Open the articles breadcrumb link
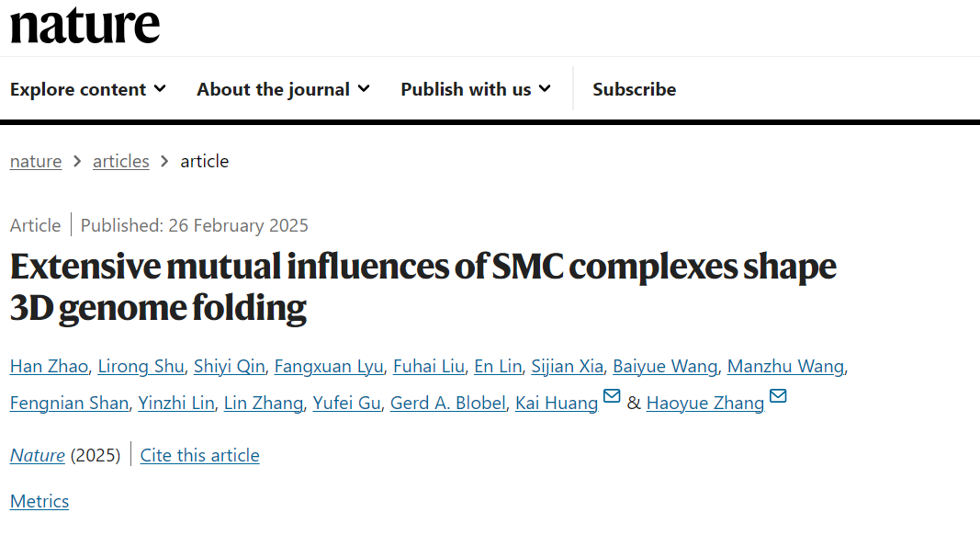980x558 pixels. 120,162
